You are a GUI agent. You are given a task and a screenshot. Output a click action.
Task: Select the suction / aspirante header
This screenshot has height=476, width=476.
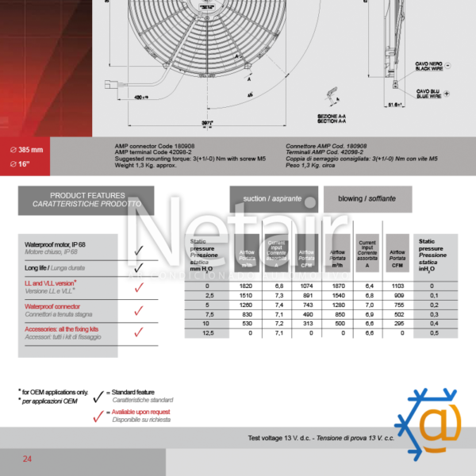pyautogui.click(x=274, y=199)
